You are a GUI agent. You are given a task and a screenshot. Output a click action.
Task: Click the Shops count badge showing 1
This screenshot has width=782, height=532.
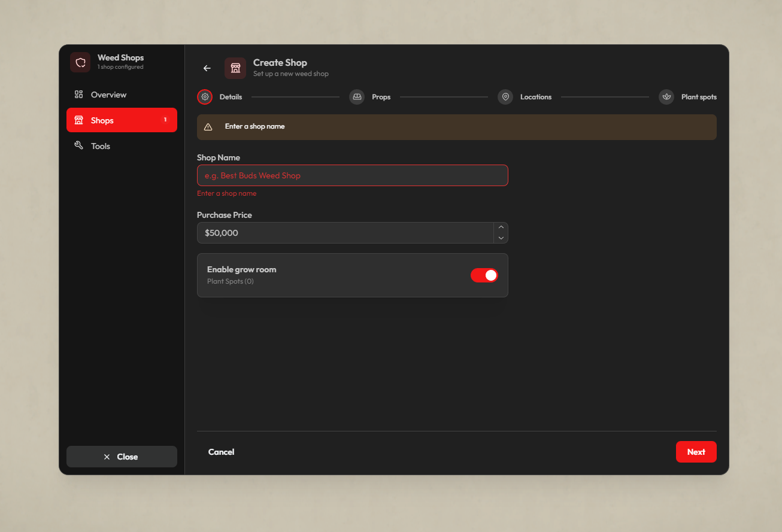(165, 120)
